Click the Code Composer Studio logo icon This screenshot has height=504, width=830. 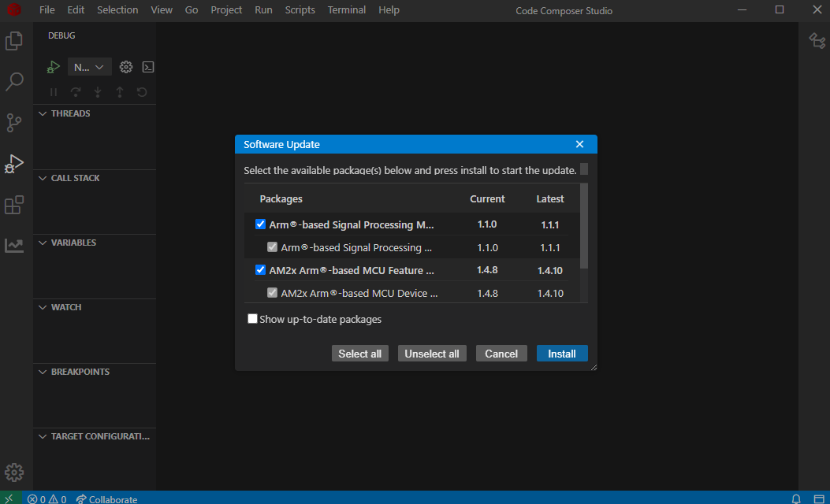[x=14, y=9]
